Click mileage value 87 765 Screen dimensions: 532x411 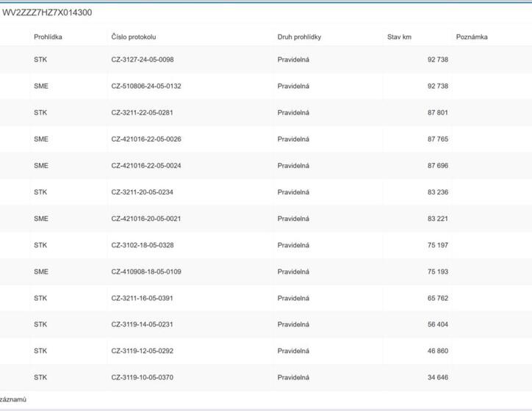pyautogui.click(x=438, y=139)
